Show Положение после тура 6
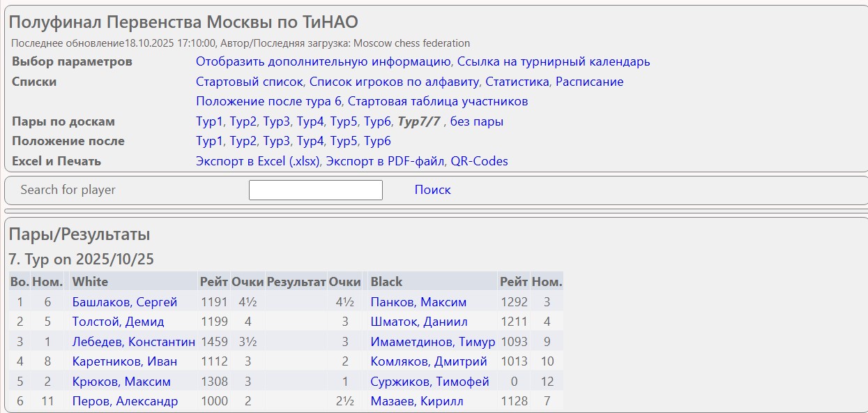868x413 pixels. click(x=268, y=101)
